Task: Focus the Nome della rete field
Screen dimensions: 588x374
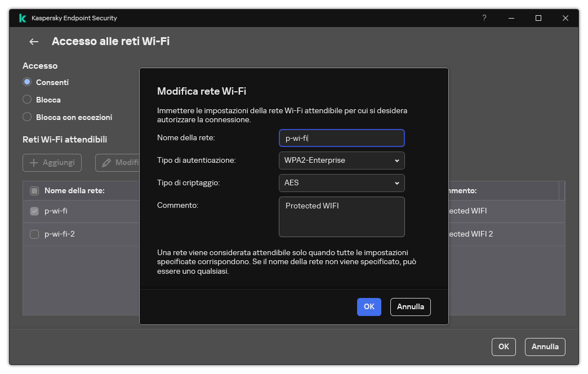Action: coord(341,138)
